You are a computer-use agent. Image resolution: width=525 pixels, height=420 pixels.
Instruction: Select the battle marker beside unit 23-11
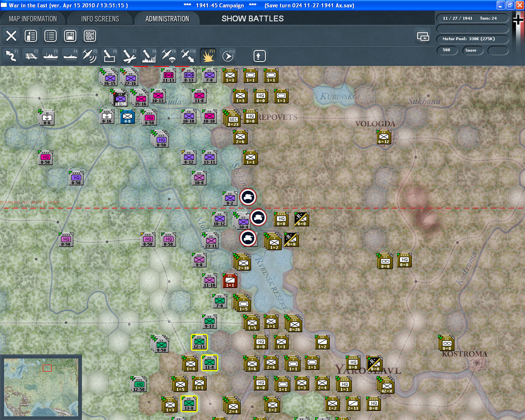pos(248,238)
